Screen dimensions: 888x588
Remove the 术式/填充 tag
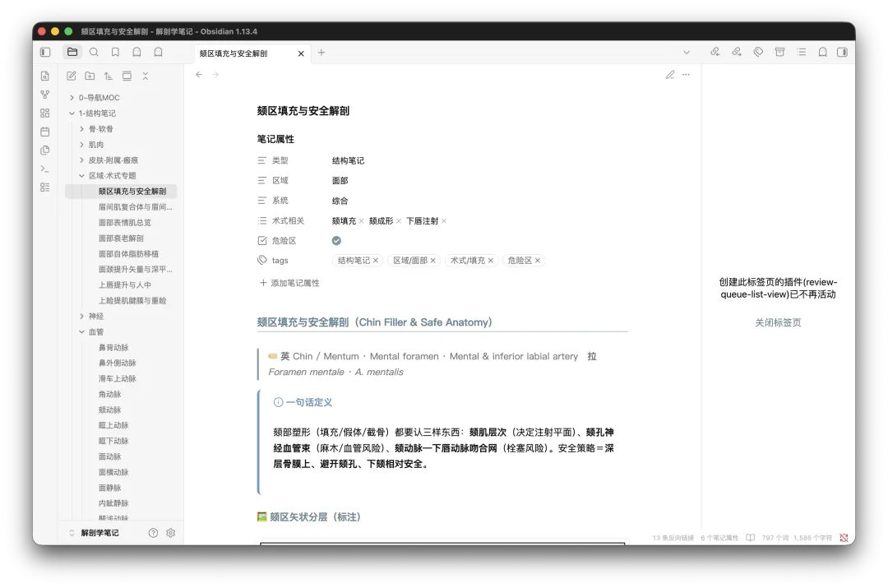(491, 261)
